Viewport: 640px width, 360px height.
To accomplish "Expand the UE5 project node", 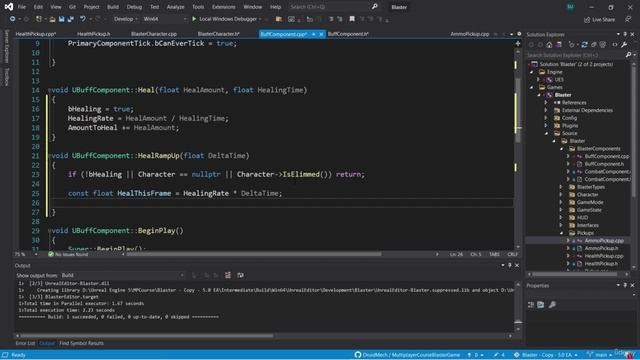I will [539, 80].
